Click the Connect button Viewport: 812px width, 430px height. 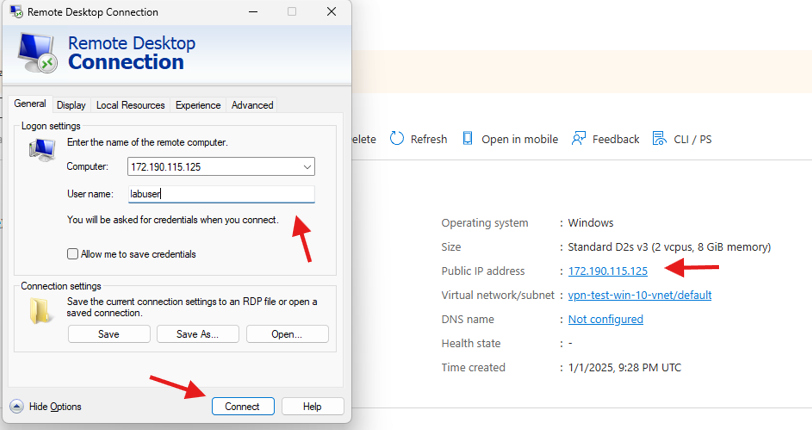(x=243, y=407)
